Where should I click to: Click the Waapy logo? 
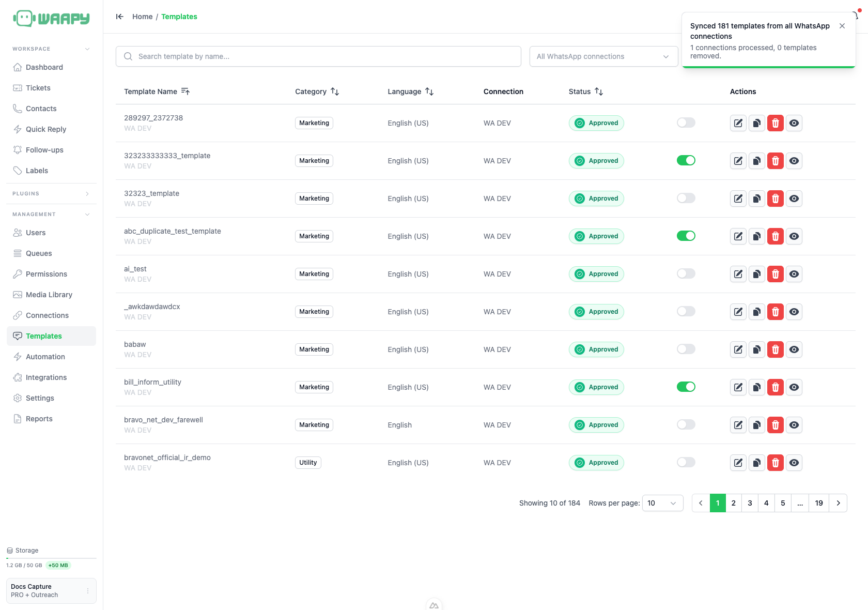(x=51, y=19)
